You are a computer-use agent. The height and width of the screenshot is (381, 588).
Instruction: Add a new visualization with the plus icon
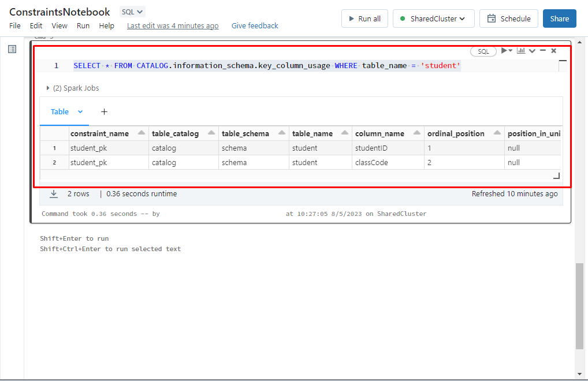pyautogui.click(x=104, y=112)
